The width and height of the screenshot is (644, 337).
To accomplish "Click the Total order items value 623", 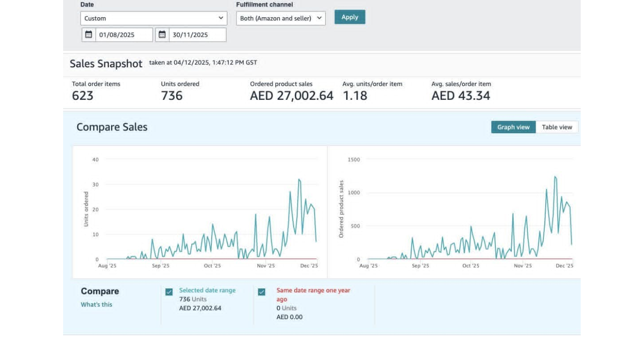I will (83, 96).
